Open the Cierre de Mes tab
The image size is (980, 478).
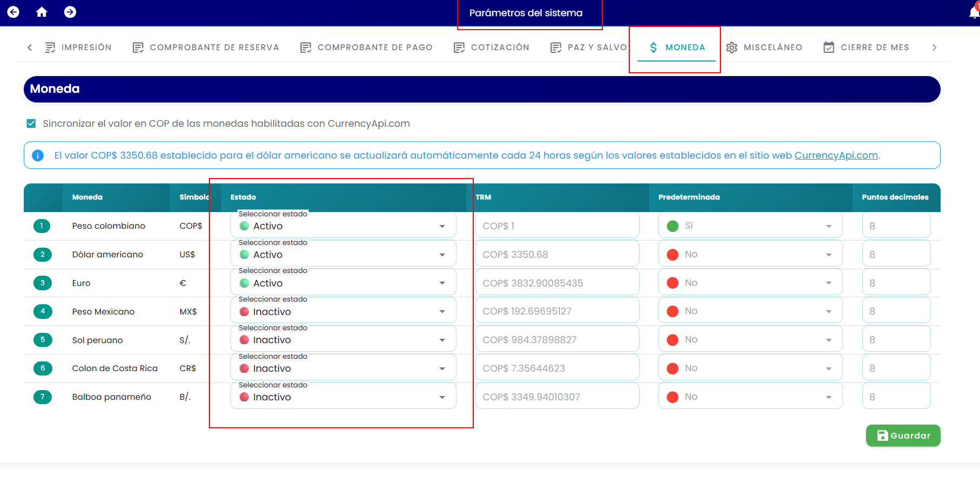(x=866, y=47)
